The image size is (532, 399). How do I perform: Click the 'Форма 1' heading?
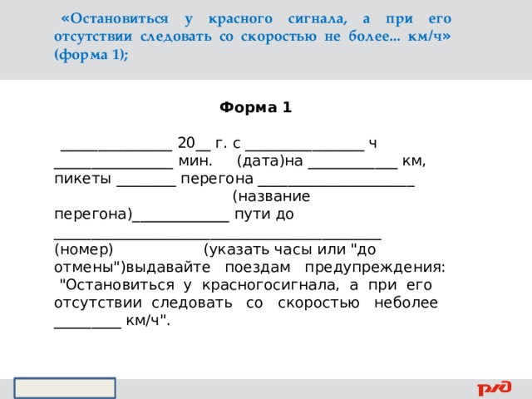point(256,107)
